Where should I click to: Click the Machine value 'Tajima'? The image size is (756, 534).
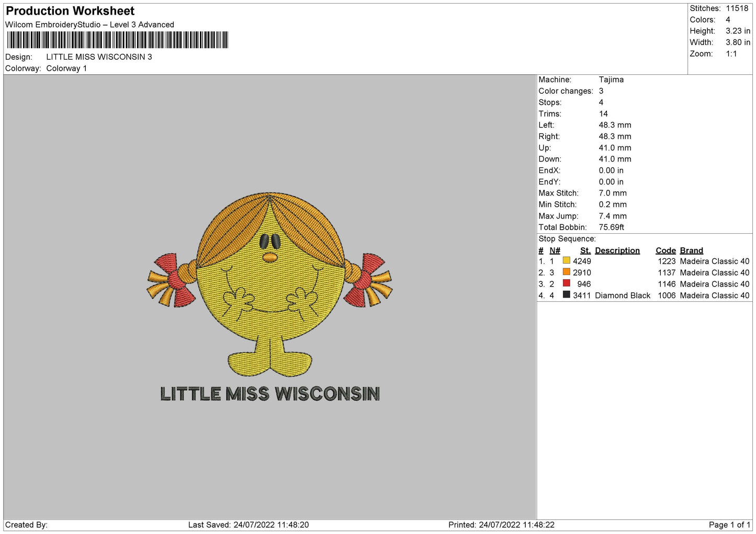pyautogui.click(x=611, y=79)
